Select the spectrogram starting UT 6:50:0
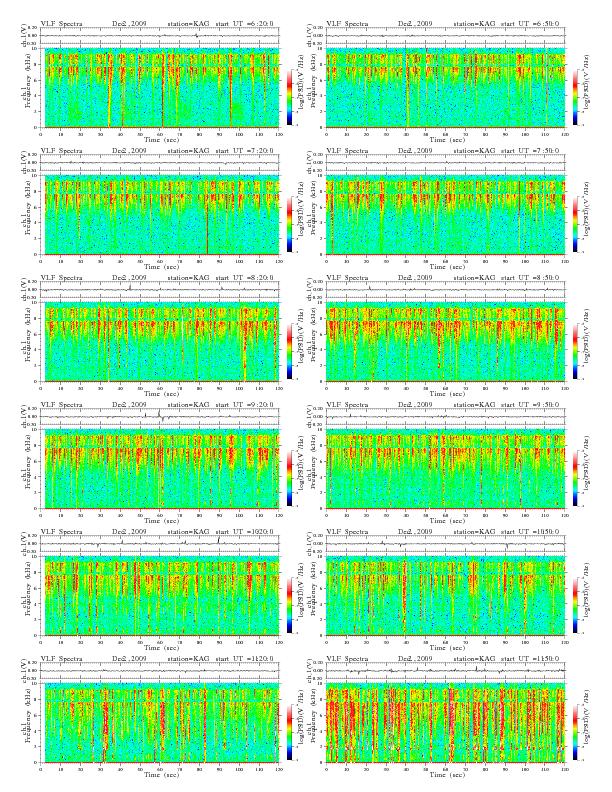The image size is (612, 792). pos(445,88)
